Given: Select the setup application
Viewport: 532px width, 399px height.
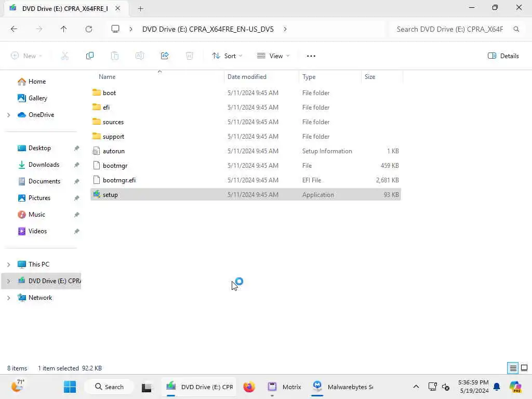Looking at the screenshot, I should pos(246,195).
